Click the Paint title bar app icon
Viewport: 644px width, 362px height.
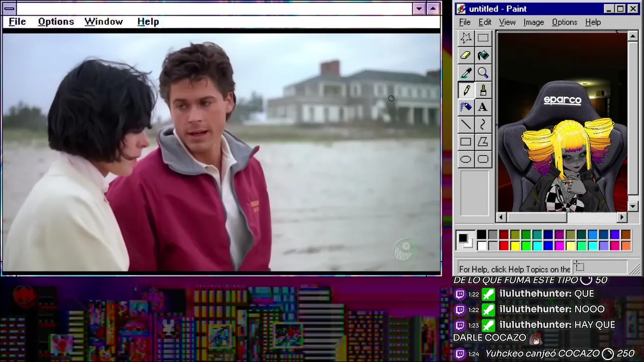coord(461,9)
